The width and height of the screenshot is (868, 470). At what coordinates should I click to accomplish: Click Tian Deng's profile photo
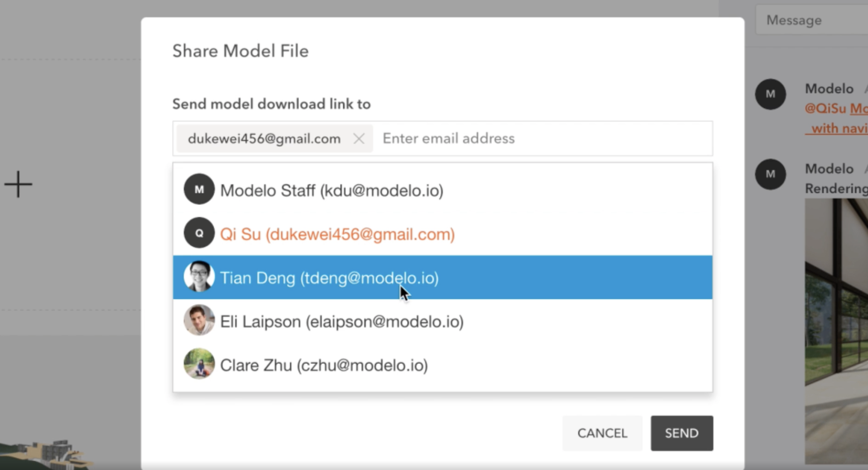point(199,276)
